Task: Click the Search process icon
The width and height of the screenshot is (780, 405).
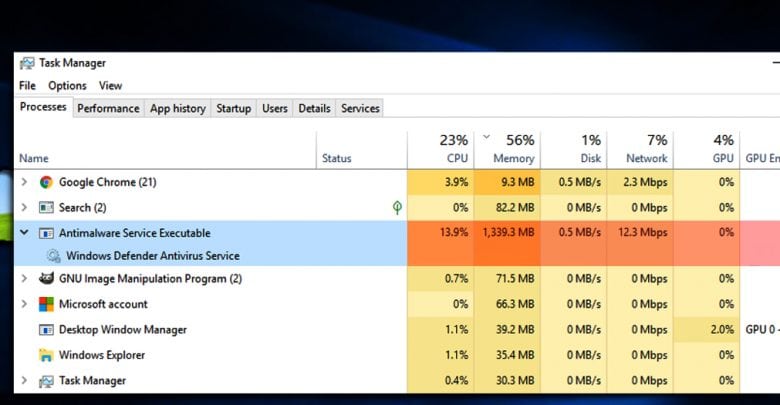Action: pos(46,207)
